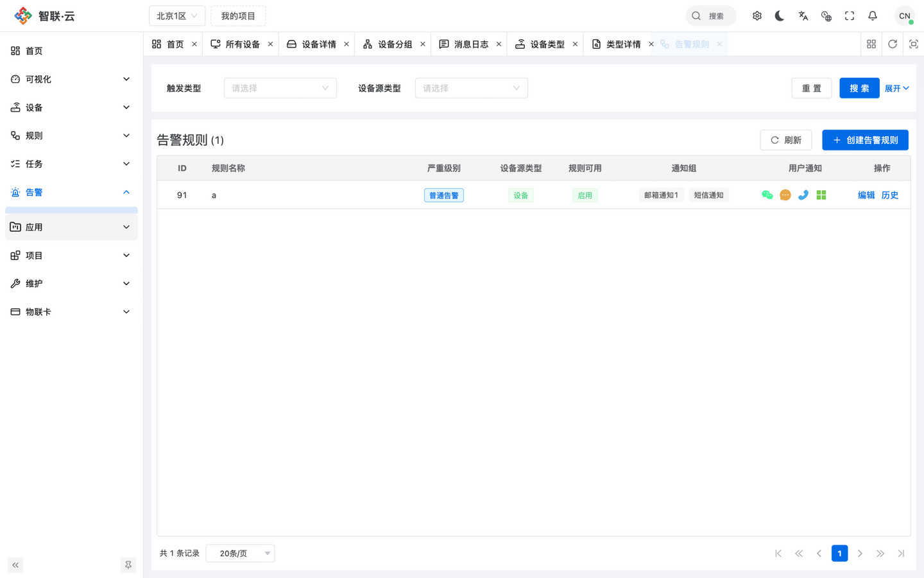Click the 搜索 search button in the filter bar
Image resolution: width=924 pixels, height=578 pixels.
tap(859, 88)
